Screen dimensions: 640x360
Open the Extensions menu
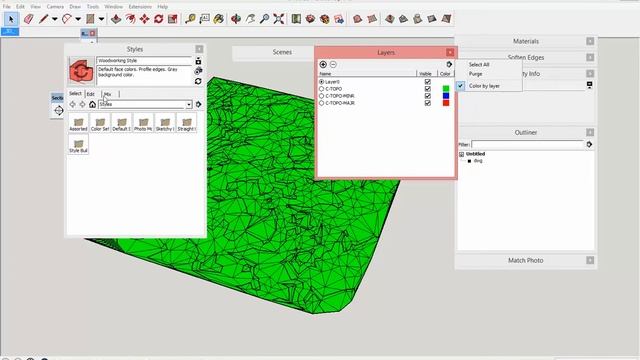click(140, 7)
